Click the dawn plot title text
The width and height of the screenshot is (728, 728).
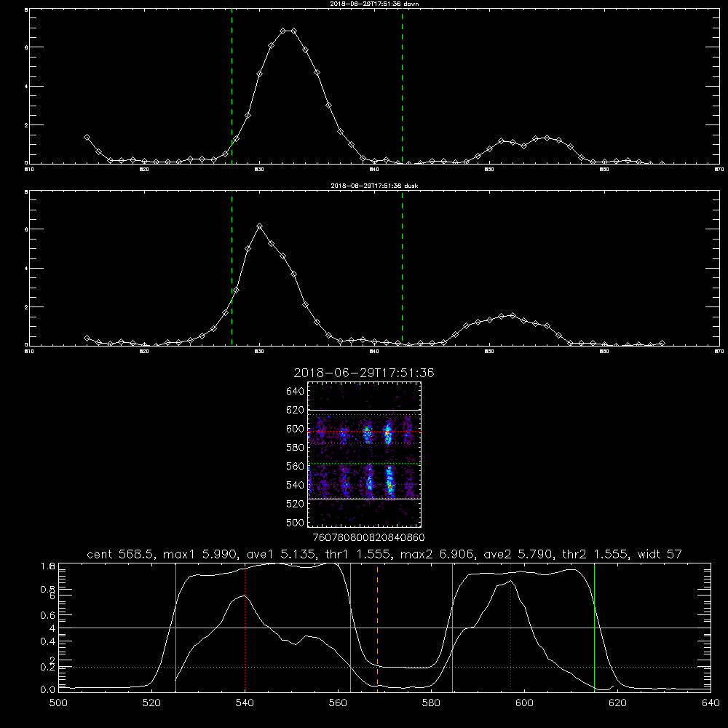[374, 4]
